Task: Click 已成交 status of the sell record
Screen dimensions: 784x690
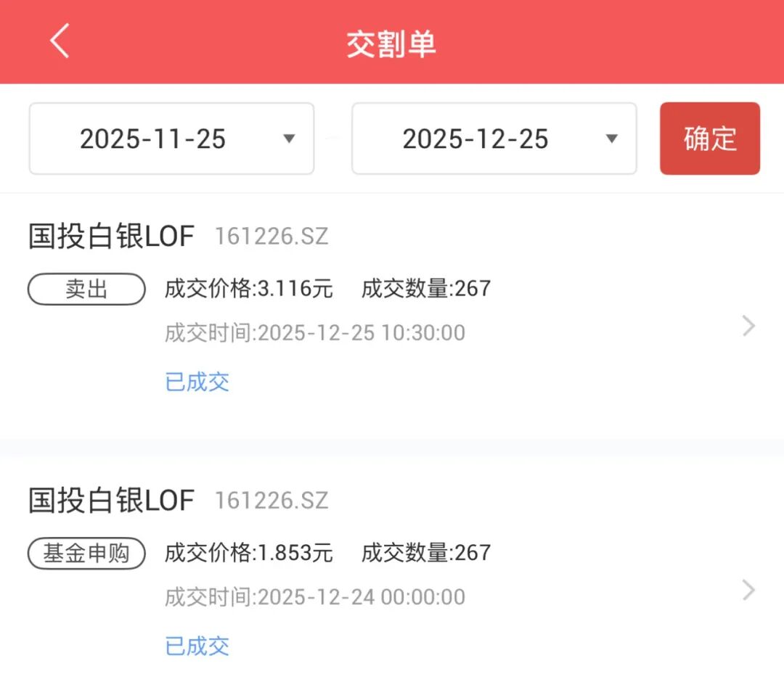Action: 197,382
